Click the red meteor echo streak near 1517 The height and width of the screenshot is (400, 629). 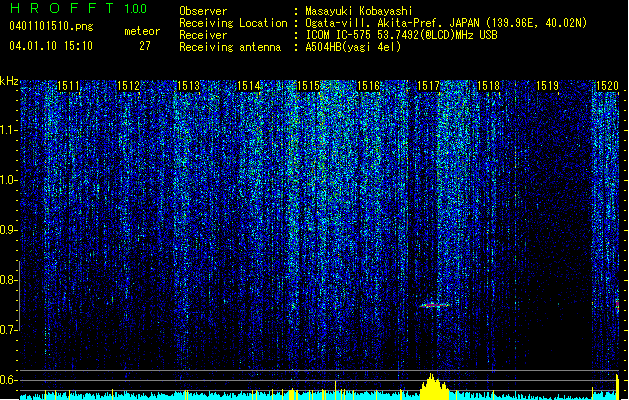[x=434, y=306]
